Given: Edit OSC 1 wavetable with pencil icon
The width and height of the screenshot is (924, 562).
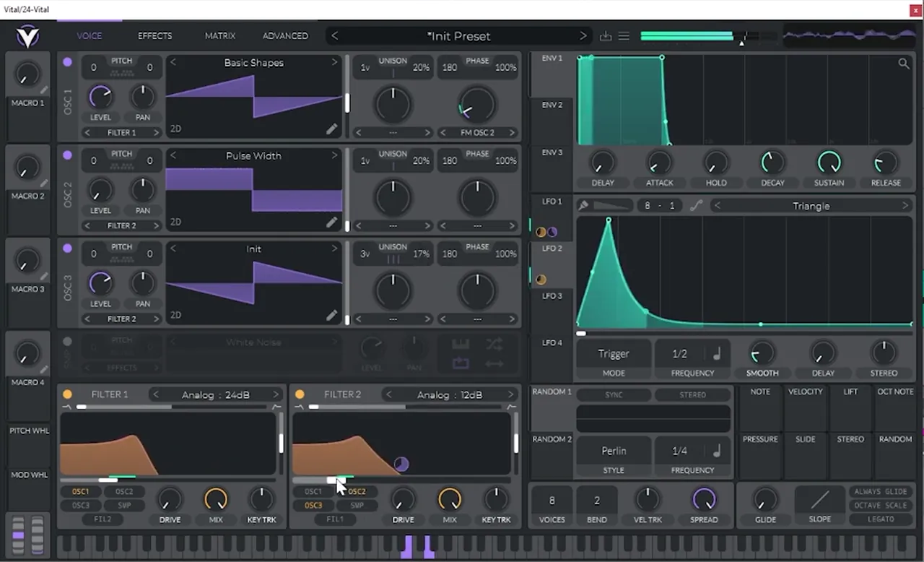Looking at the screenshot, I should click(x=331, y=129).
